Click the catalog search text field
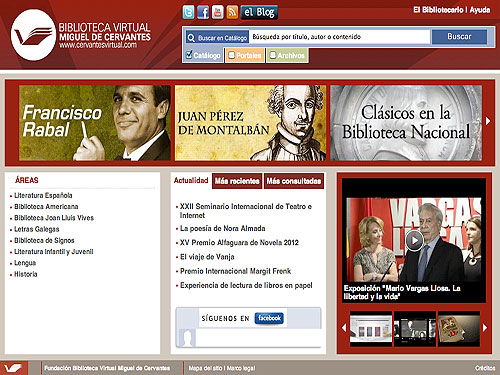 point(339,37)
